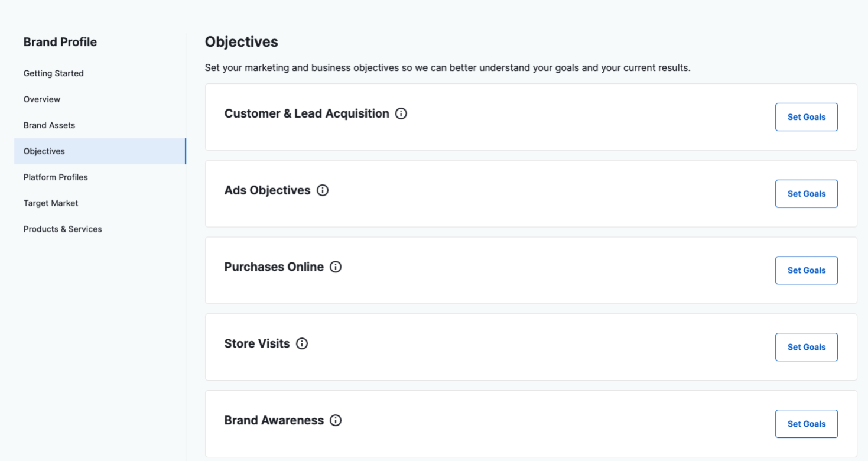Go to Products & Services
Image resolution: width=868 pixels, height=461 pixels.
(x=63, y=229)
